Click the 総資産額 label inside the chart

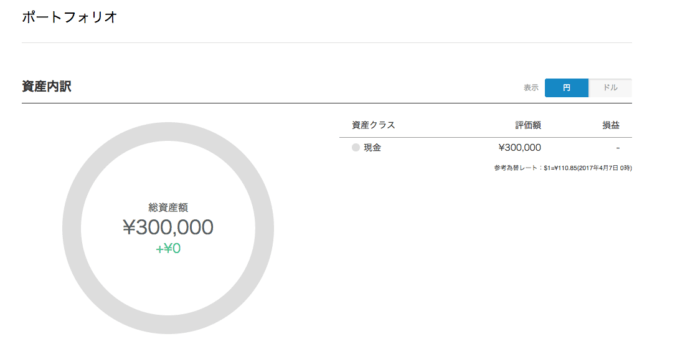(x=168, y=207)
